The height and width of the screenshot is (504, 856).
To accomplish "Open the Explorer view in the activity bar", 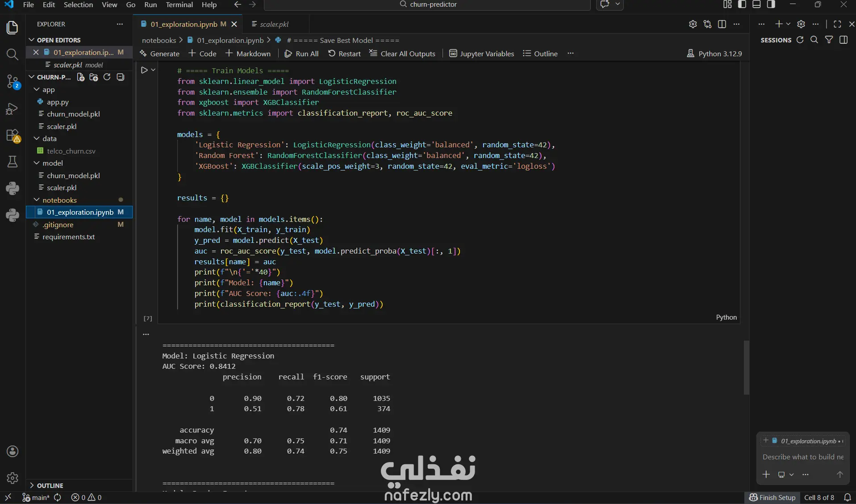I will (x=13, y=28).
